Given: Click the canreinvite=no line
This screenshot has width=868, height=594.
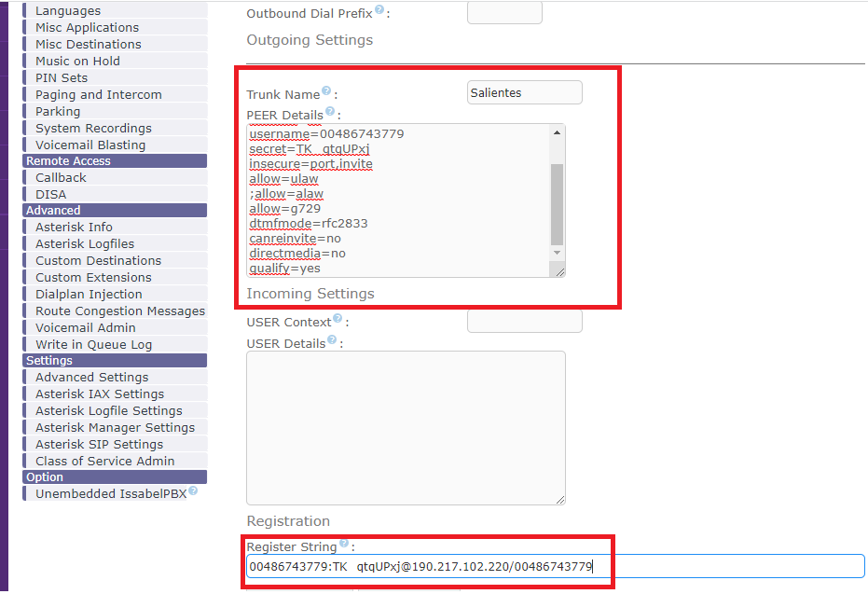Looking at the screenshot, I should pyautogui.click(x=295, y=239).
